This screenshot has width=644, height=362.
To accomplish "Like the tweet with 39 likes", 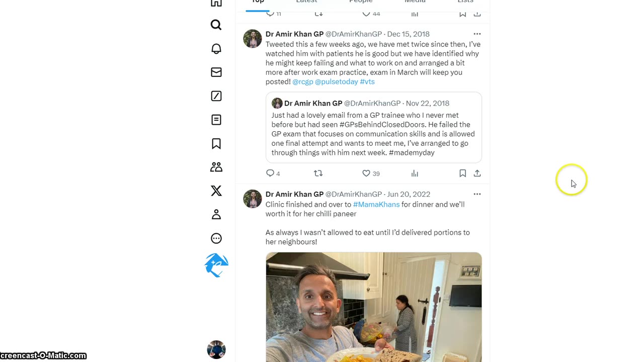I will 366,173.
